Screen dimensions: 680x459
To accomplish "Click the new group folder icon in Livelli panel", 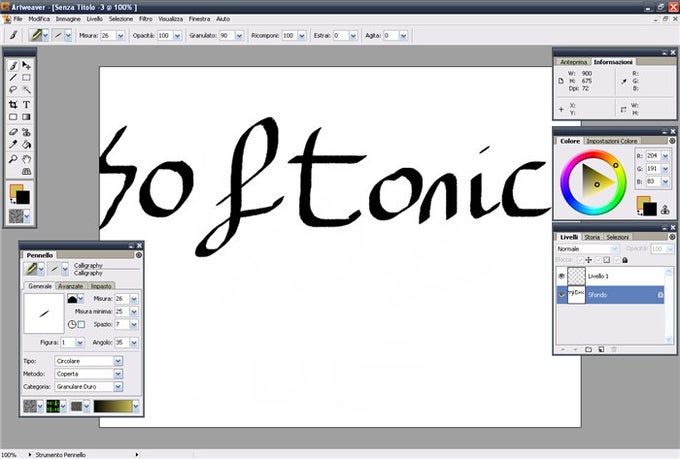I will (588, 349).
